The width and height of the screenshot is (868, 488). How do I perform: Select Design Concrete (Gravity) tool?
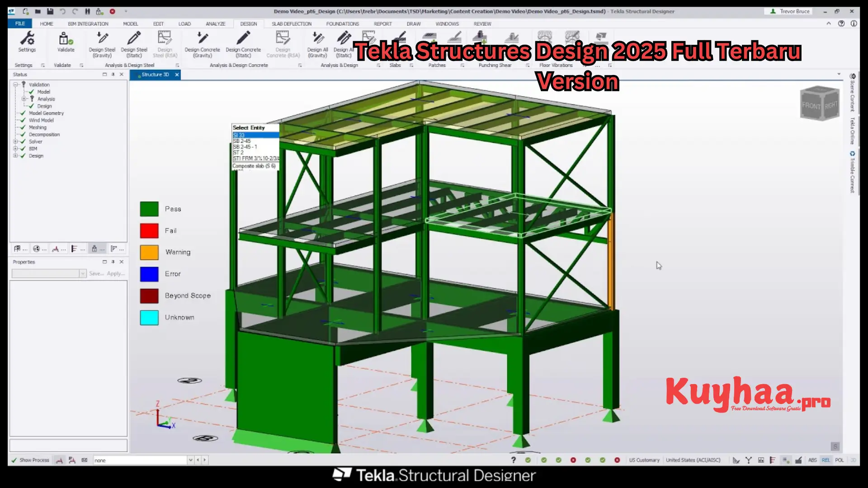click(x=203, y=44)
